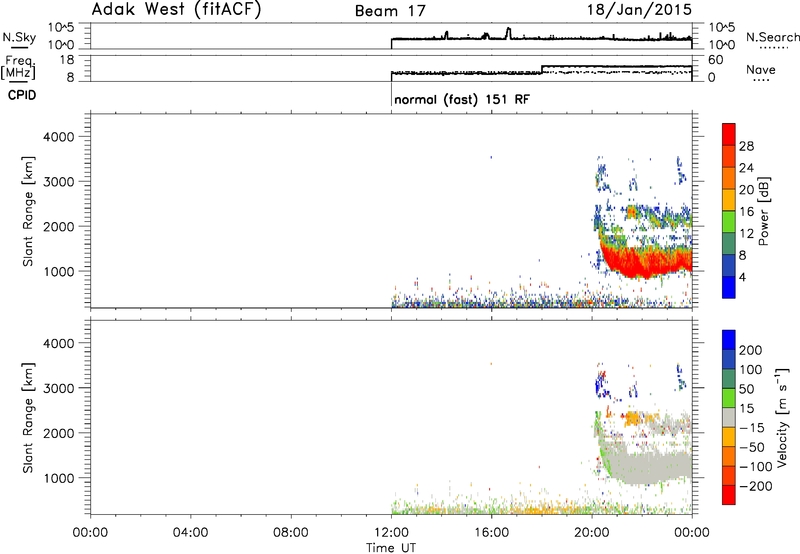Click the 'Freq. [MHz]' axis label

pyautogui.click(x=18, y=67)
